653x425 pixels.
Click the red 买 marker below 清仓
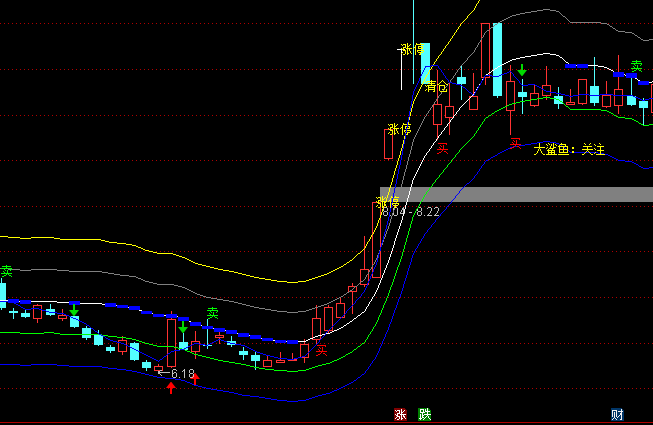442,148
